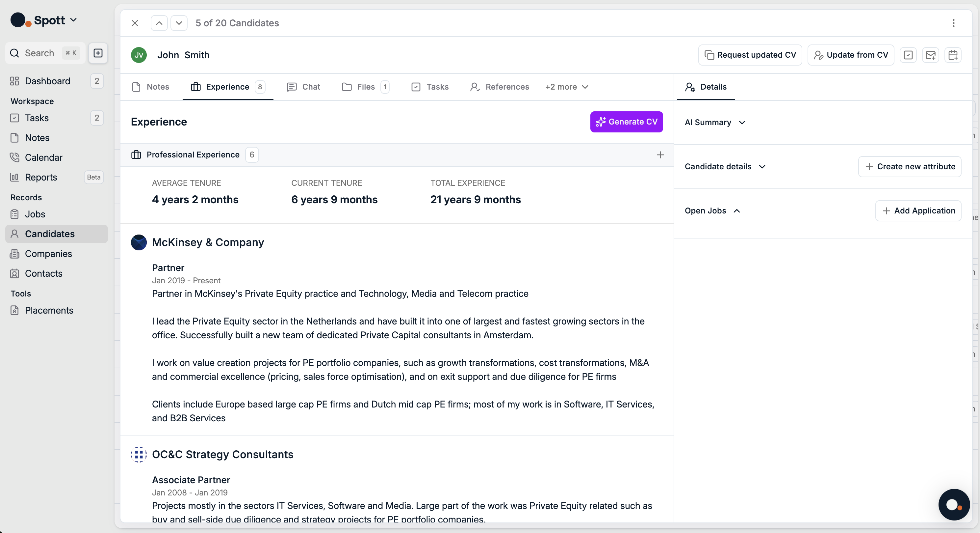The image size is (980, 533).
Task: Click the Search field in sidebar
Action: pyautogui.click(x=39, y=53)
